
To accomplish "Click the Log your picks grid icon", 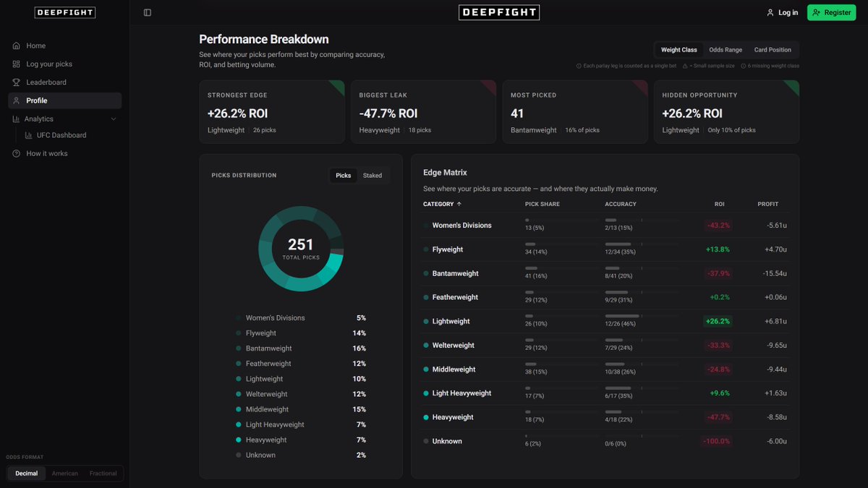I will pyautogui.click(x=16, y=64).
